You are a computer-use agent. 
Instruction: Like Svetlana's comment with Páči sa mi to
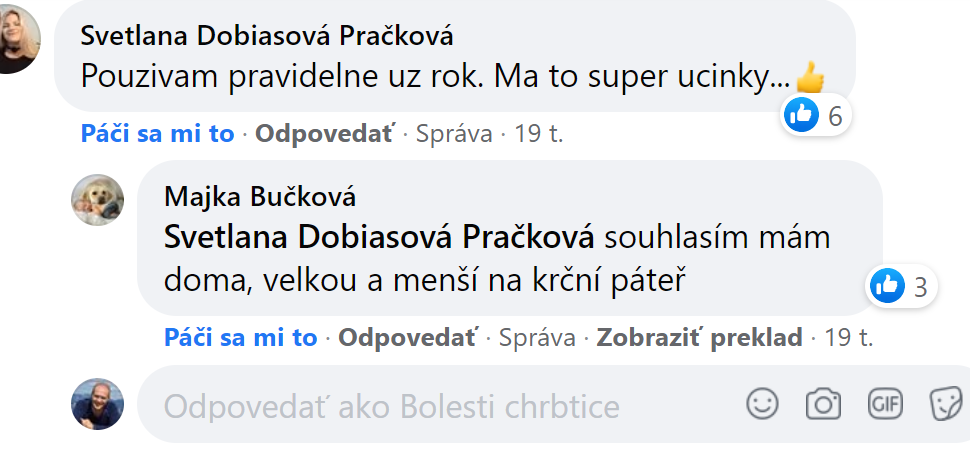157,134
